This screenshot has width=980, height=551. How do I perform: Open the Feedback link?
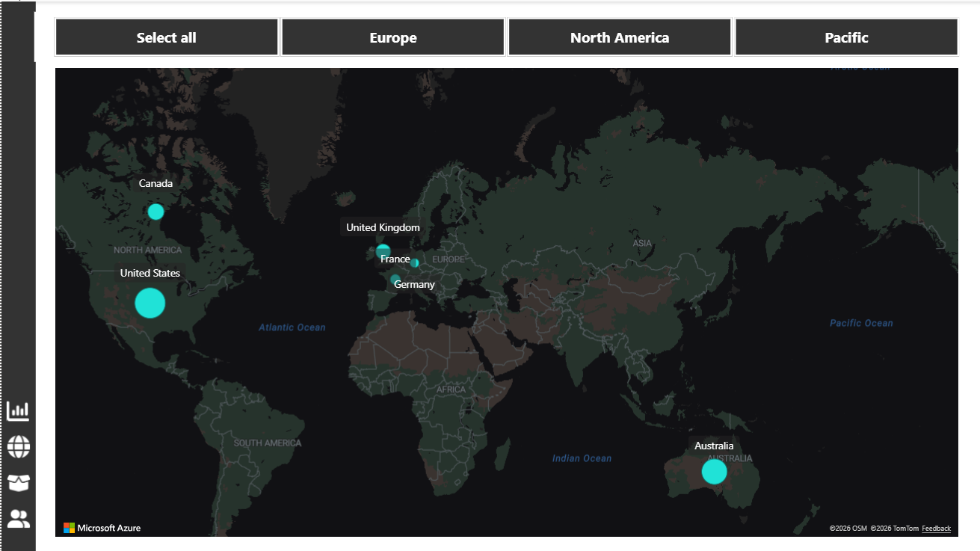click(x=936, y=528)
